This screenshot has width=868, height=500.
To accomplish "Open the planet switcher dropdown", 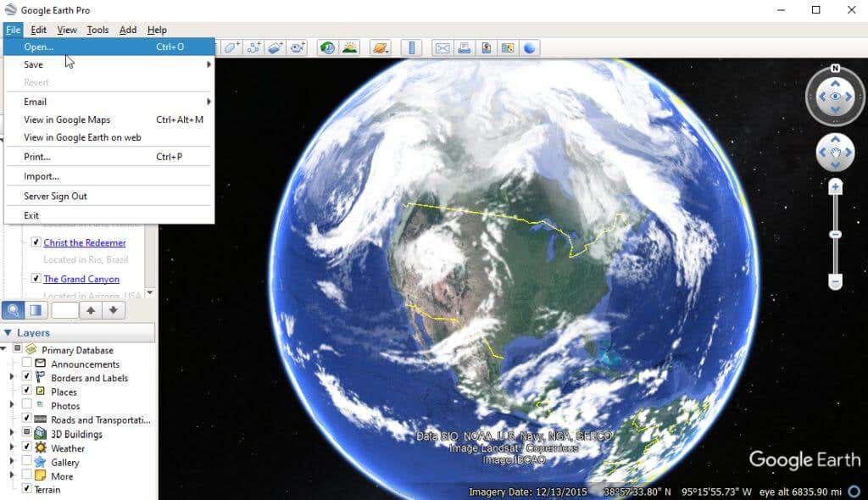I will [x=382, y=47].
